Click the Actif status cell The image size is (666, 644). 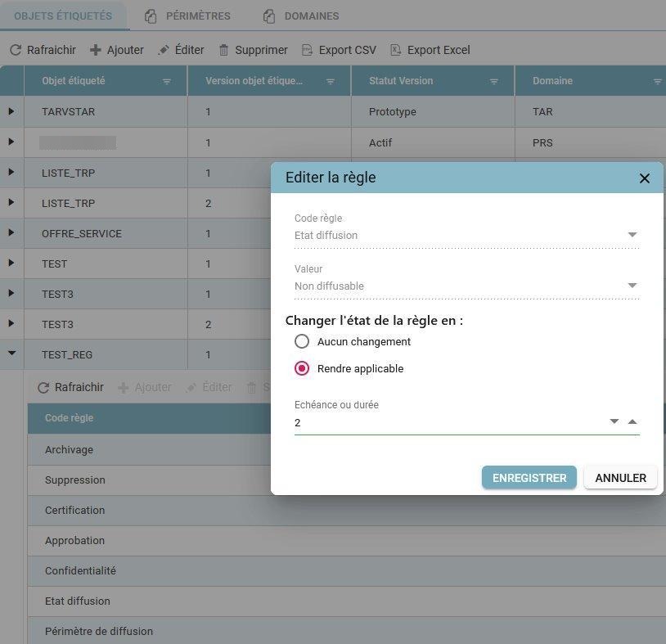pos(433,143)
